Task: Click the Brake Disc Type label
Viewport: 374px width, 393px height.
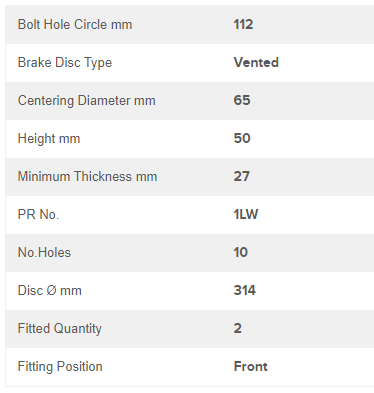Action: (65, 63)
